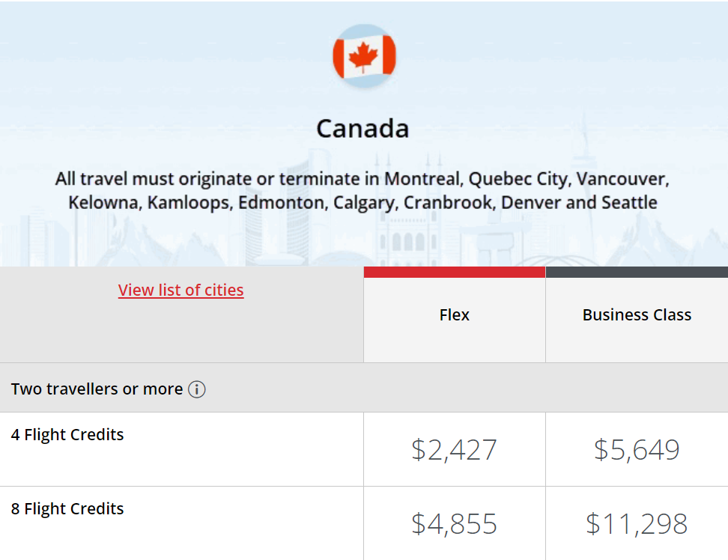Select the Business Class column header

[x=637, y=315]
